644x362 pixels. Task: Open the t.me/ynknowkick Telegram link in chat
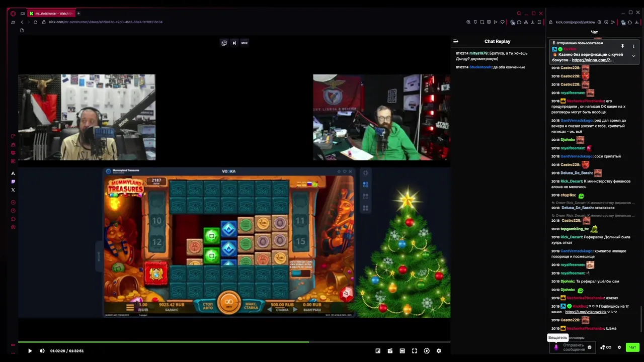point(586,312)
